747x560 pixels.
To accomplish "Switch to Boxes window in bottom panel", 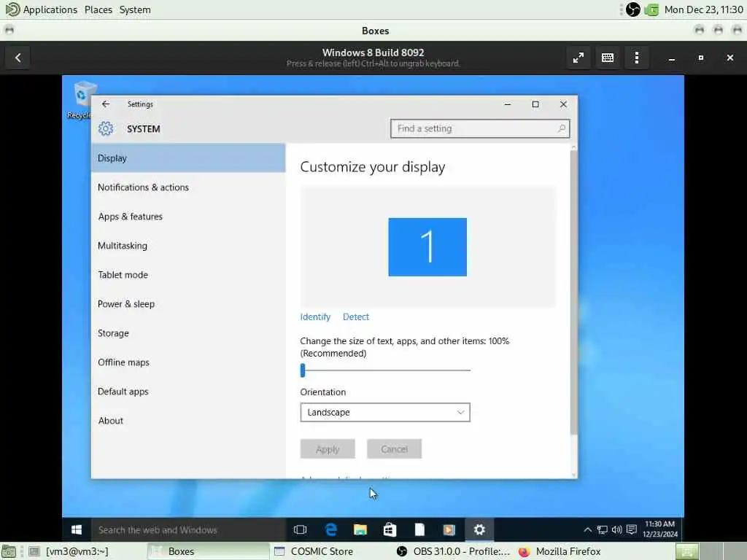I will 208,551.
